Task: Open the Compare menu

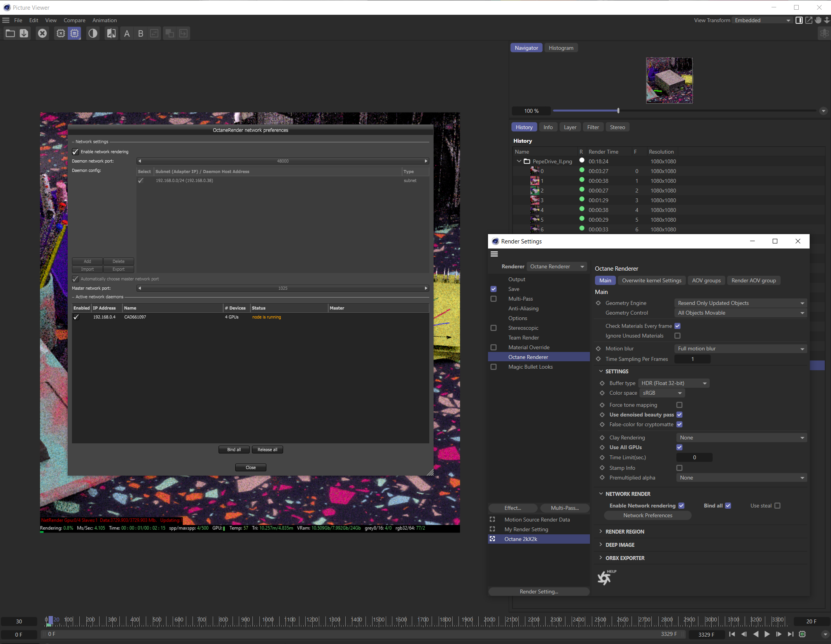Action: pyautogui.click(x=74, y=20)
